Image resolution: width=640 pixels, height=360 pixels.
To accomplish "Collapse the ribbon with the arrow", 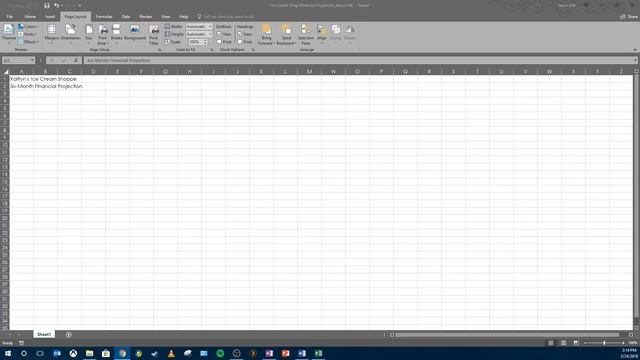I will click(x=635, y=50).
